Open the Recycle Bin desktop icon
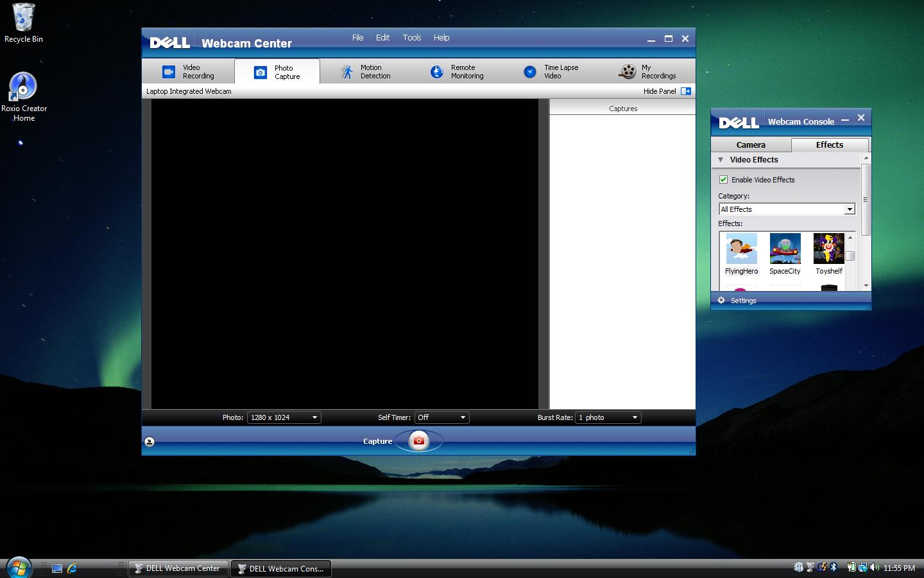The image size is (924, 578). (x=24, y=23)
